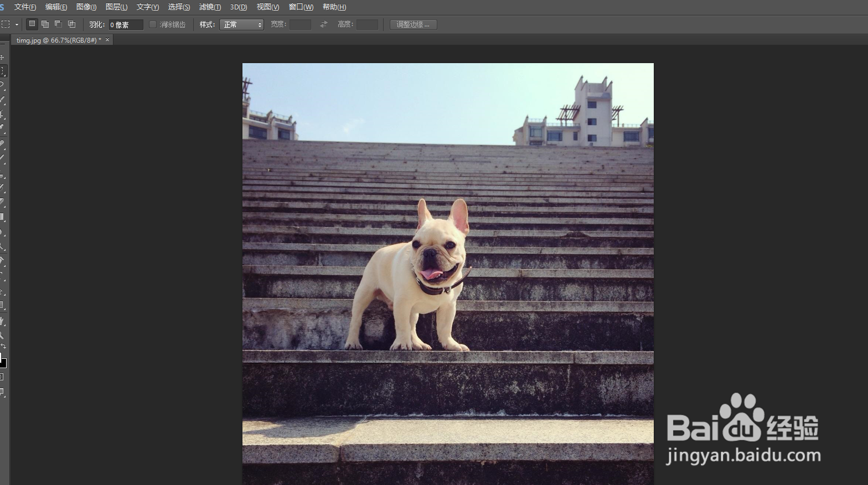868x485 pixels.
Task: Select the Rectangular Marquee tool in toolbox
Action: coord(3,71)
